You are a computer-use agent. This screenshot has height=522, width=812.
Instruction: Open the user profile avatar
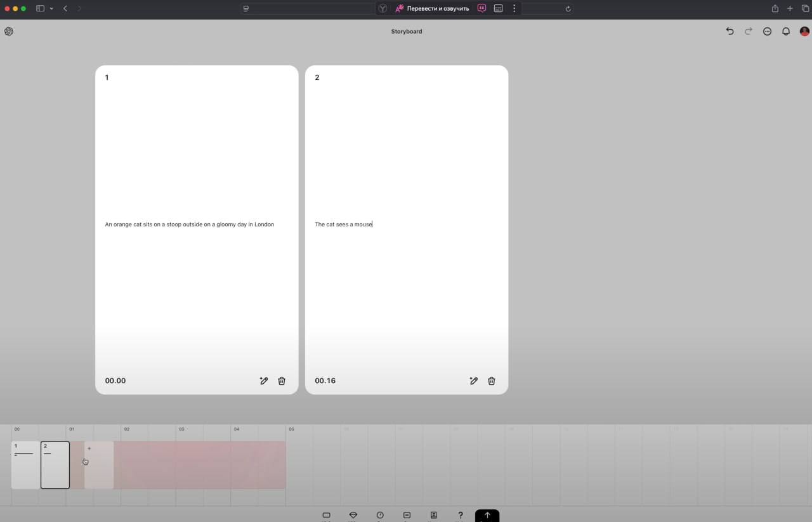[804, 31]
